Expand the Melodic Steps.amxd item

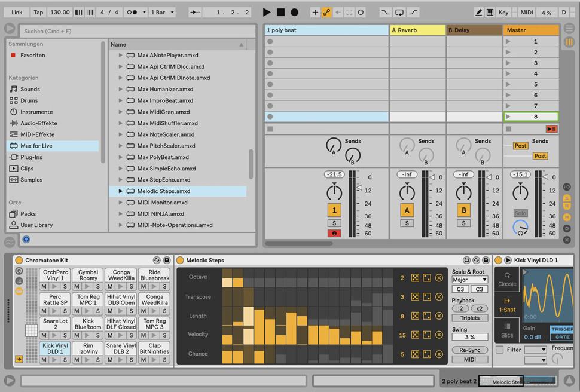(120, 191)
